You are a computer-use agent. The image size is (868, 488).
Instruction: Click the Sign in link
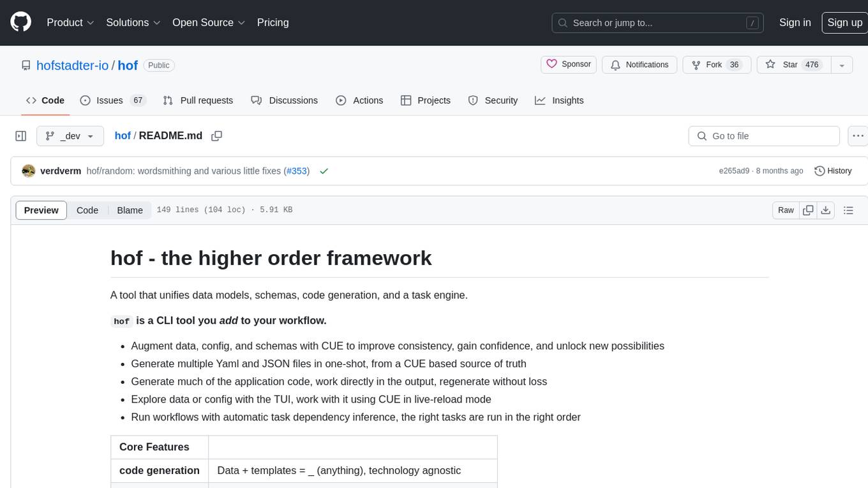[x=795, y=22]
